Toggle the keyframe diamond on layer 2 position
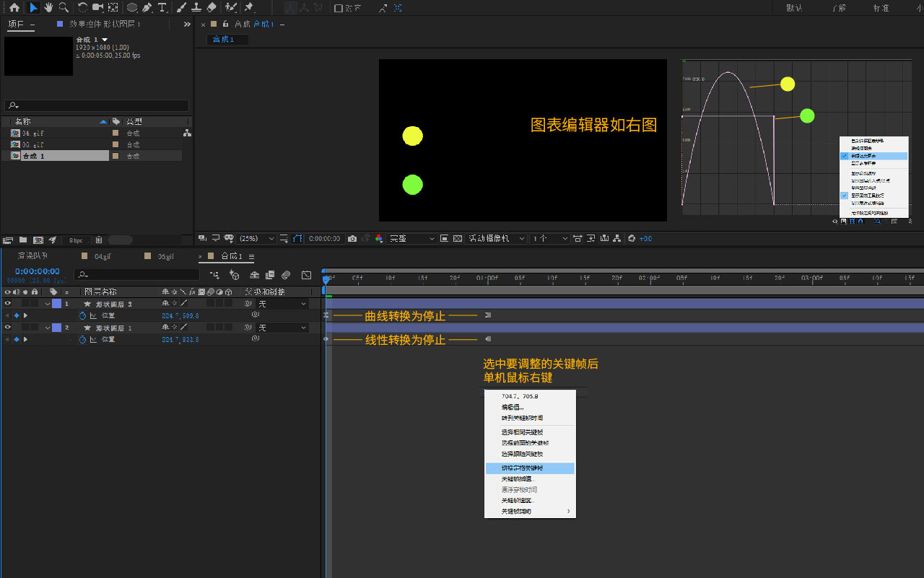924x578 pixels. click(16, 339)
